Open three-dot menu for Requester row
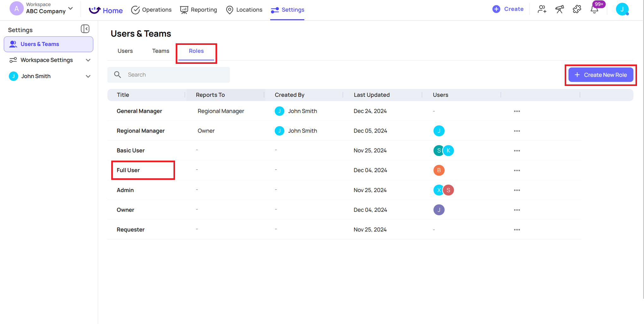The height and width of the screenshot is (324, 644). (517, 230)
